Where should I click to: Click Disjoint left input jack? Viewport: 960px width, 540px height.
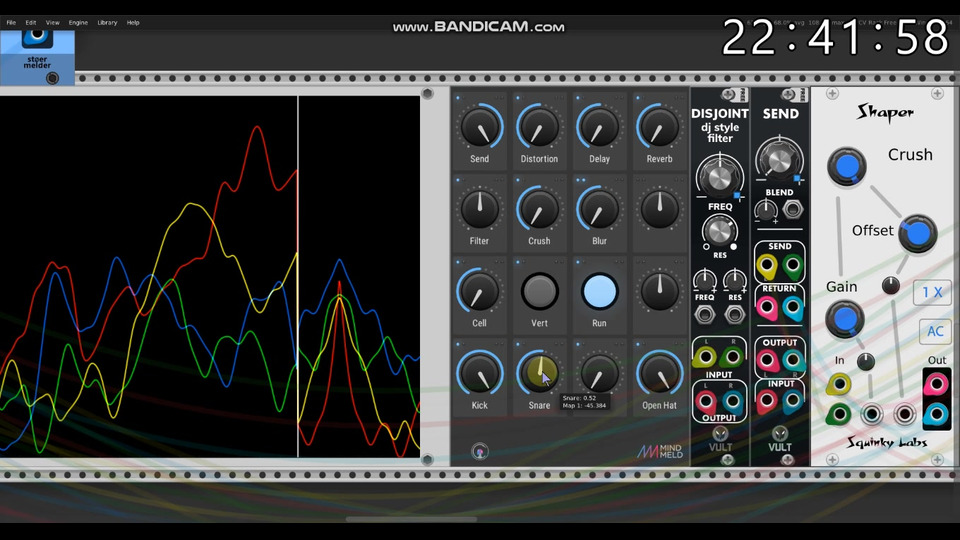(x=705, y=356)
